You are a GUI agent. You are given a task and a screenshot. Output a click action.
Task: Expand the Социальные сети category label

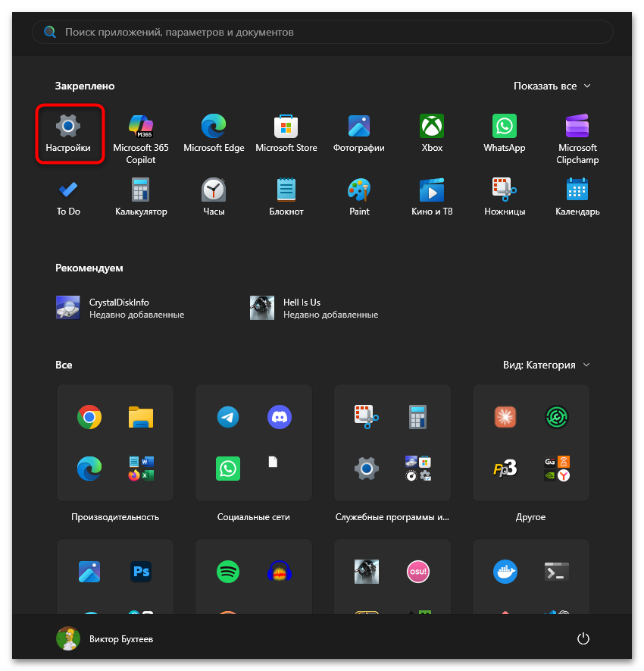click(x=254, y=517)
